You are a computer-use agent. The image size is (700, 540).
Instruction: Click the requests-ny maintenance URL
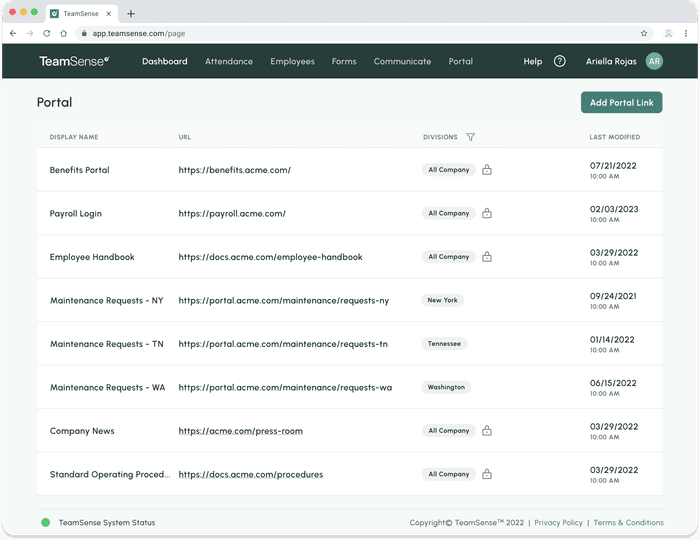[284, 301]
